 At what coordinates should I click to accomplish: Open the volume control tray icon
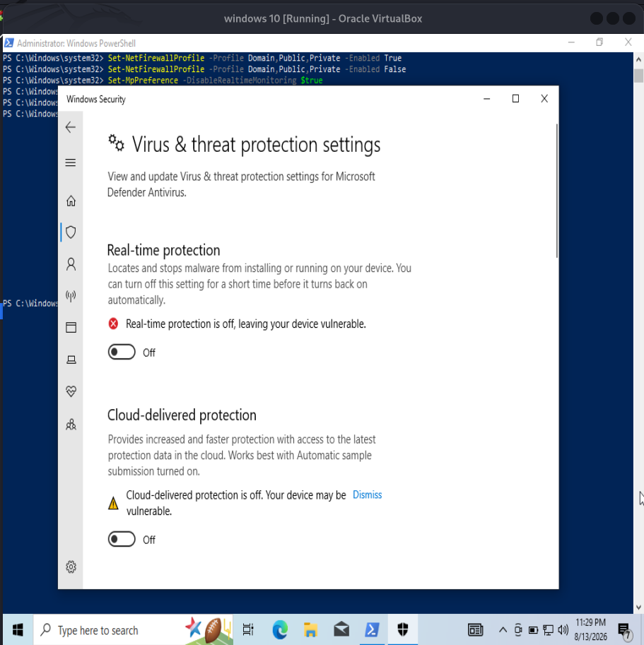563,629
